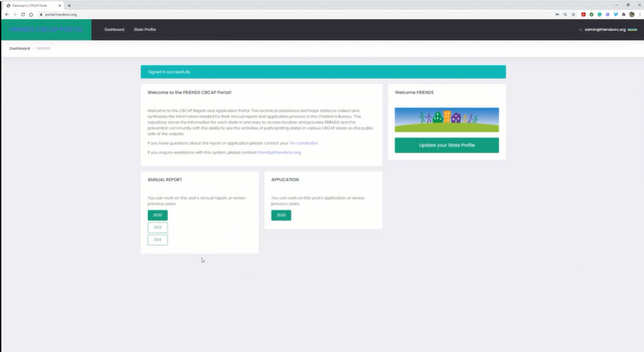This screenshot has width=644, height=352.
Task: Close the Dashboard CBCAP Portal tab
Action: [59, 6]
